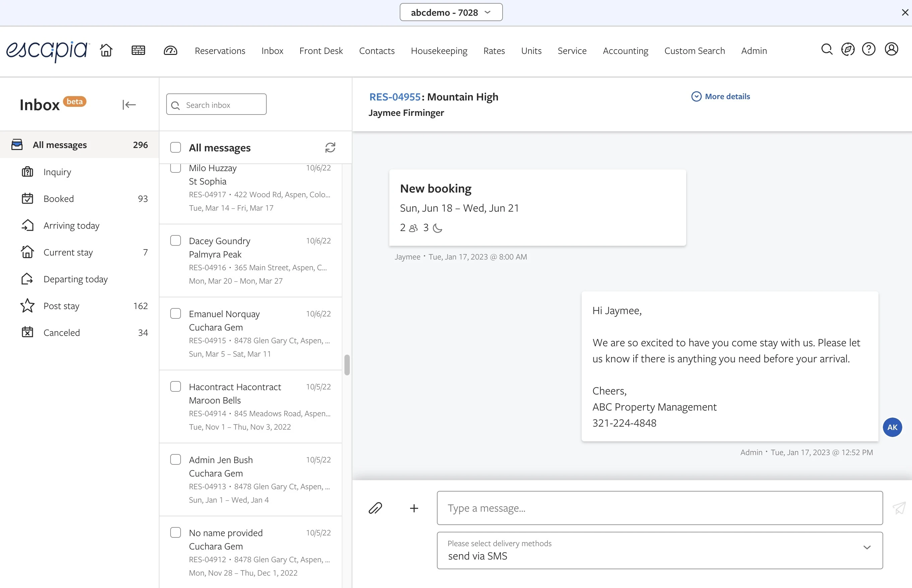Click the home icon in top navigation
The height and width of the screenshot is (588, 912).
pos(106,51)
